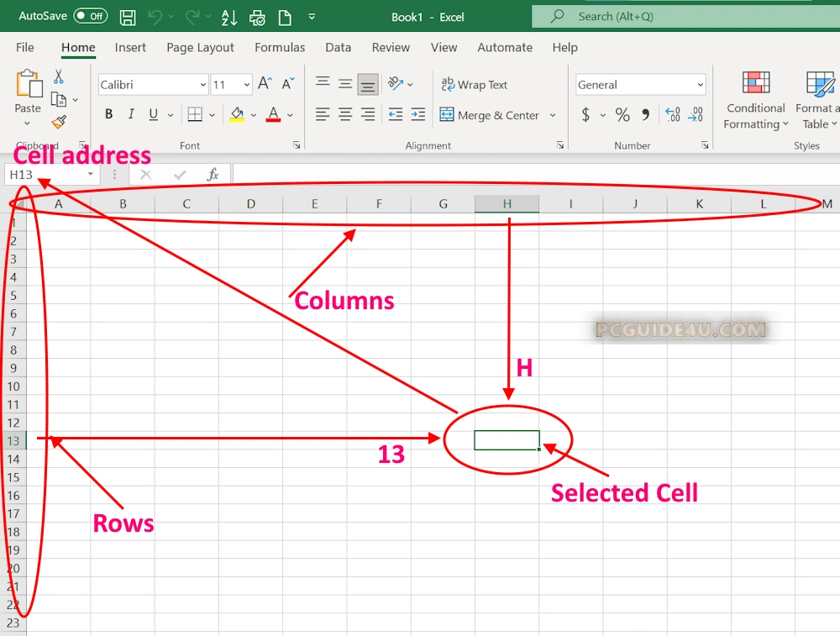This screenshot has width=840, height=636.
Task: Apply percent style to the cell
Action: point(622,115)
